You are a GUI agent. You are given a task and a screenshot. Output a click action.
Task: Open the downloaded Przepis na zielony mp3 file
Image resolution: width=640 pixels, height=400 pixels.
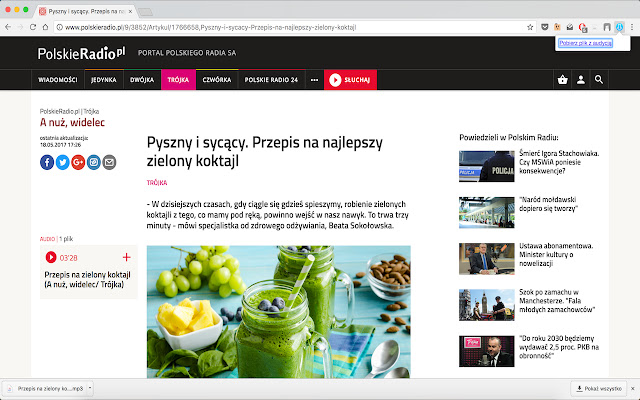click(45, 389)
